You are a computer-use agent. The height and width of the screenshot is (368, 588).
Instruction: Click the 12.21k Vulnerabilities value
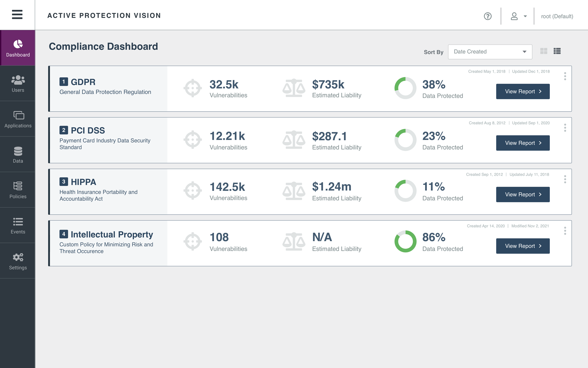coord(227,136)
